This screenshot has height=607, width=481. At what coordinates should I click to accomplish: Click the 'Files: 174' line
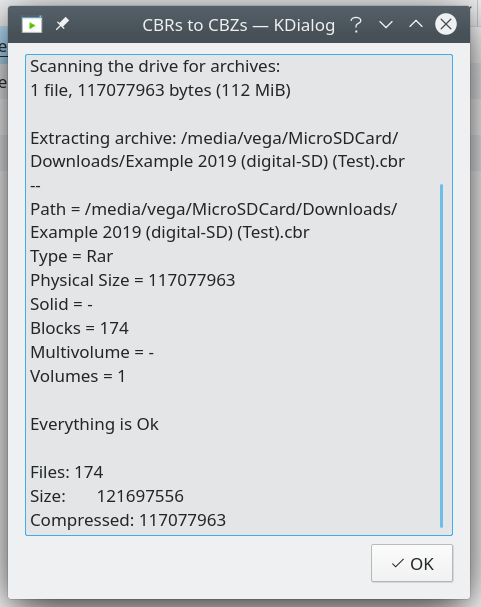pyautogui.click(x=67, y=472)
